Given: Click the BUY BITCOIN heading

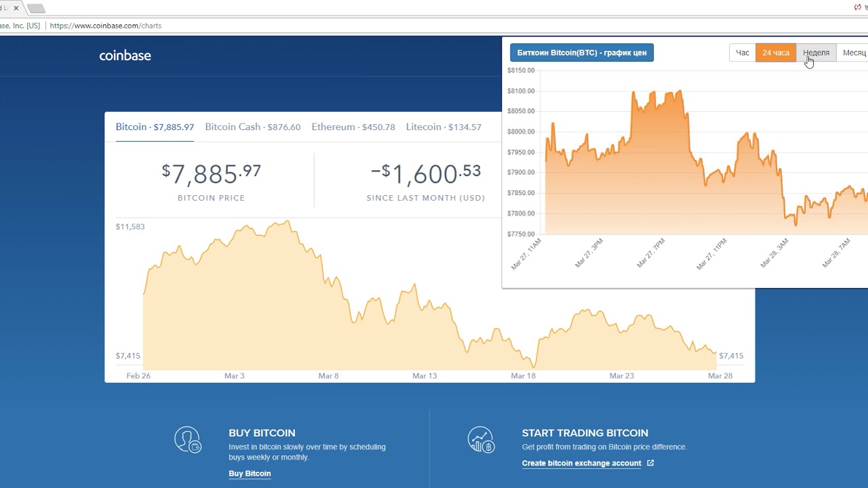Looking at the screenshot, I should 262,433.
